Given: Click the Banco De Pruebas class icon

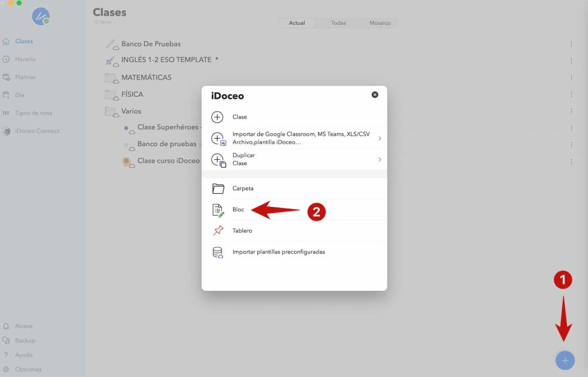Looking at the screenshot, I should [112, 45].
